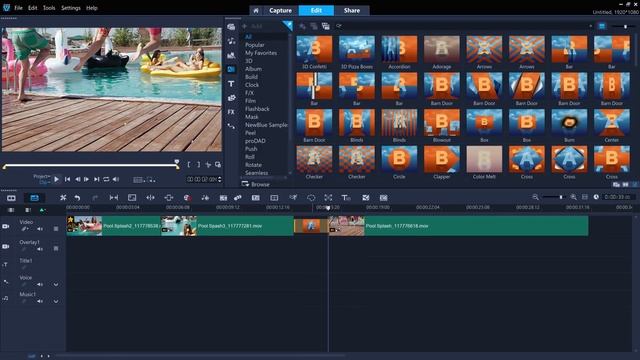Image resolution: width=640 pixels, height=360 pixels.
Task: Open the Subtitle Editor icon in timeline toolbar
Action: (x=256, y=198)
